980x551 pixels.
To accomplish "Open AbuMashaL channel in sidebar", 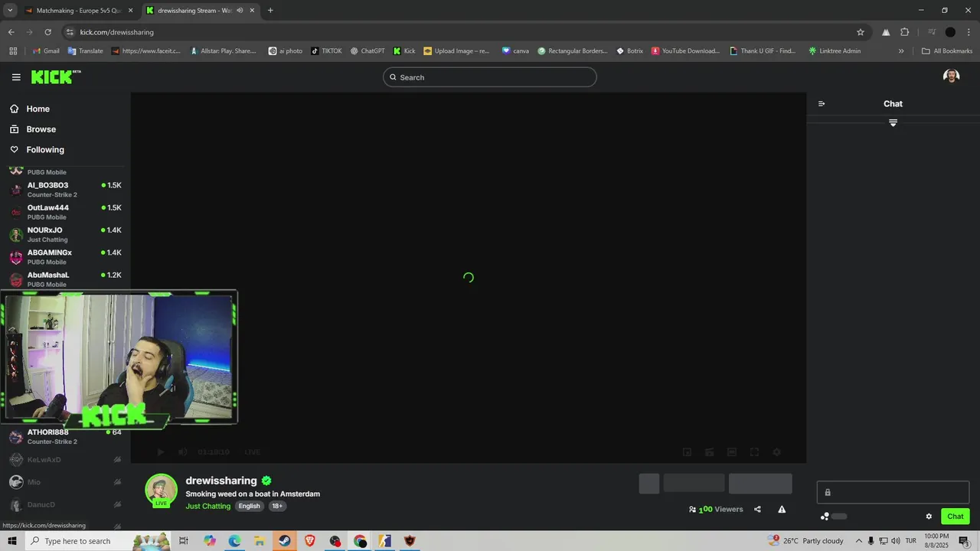I will coord(65,279).
